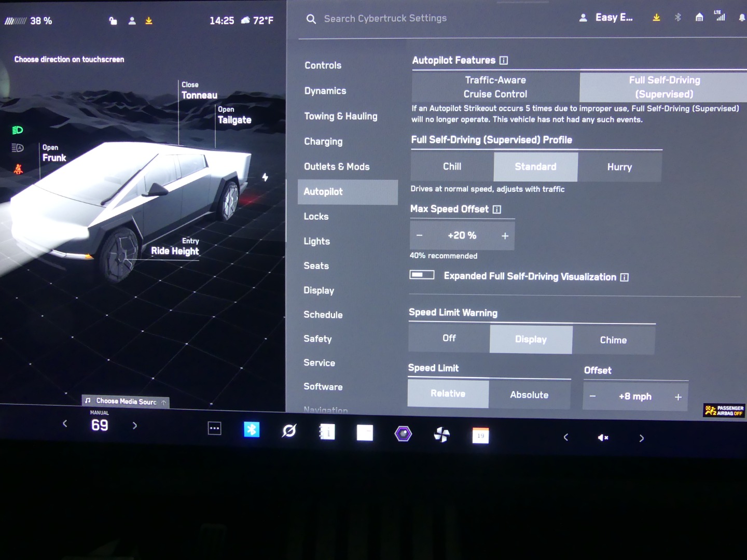
Task: Tap the weather cloud icon
Action: 245,21
